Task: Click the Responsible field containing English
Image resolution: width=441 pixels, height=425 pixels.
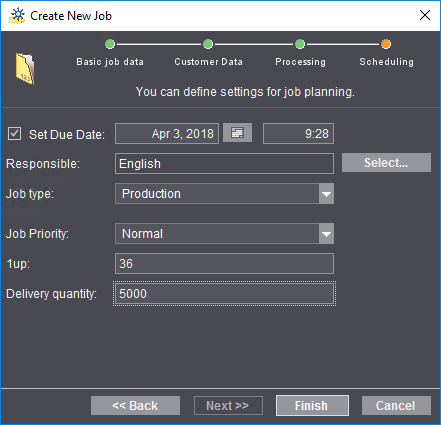Action: [224, 164]
